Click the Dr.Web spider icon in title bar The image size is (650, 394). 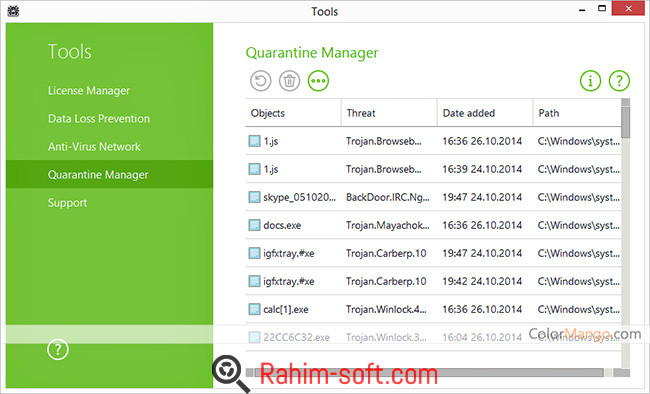point(13,11)
